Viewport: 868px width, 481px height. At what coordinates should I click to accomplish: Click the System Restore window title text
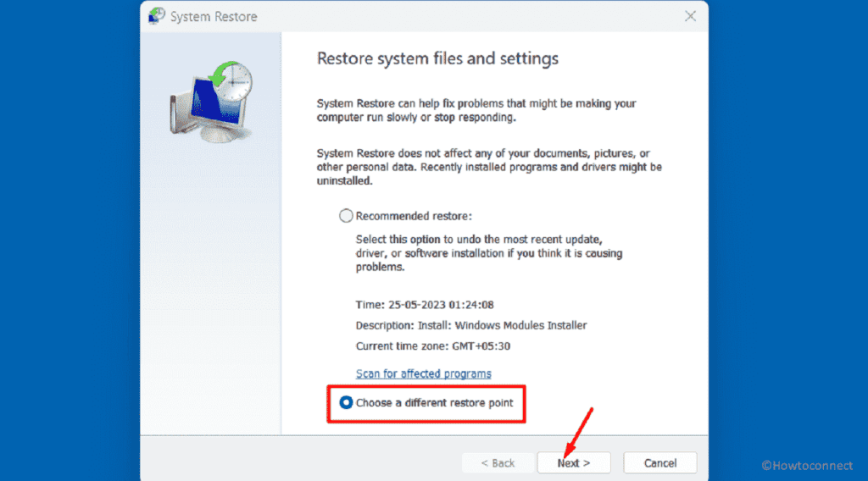[214, 17]
